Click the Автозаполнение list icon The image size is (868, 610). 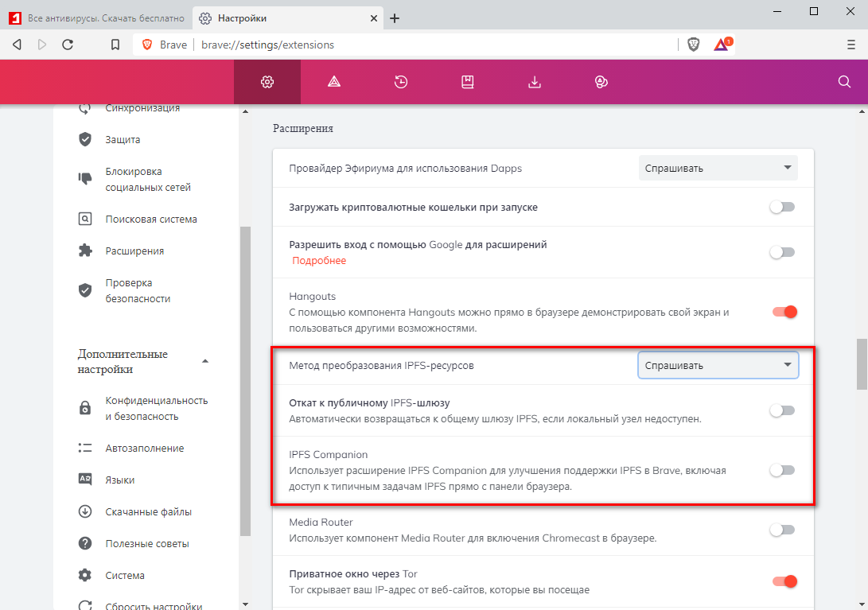[x=84, y=448]
